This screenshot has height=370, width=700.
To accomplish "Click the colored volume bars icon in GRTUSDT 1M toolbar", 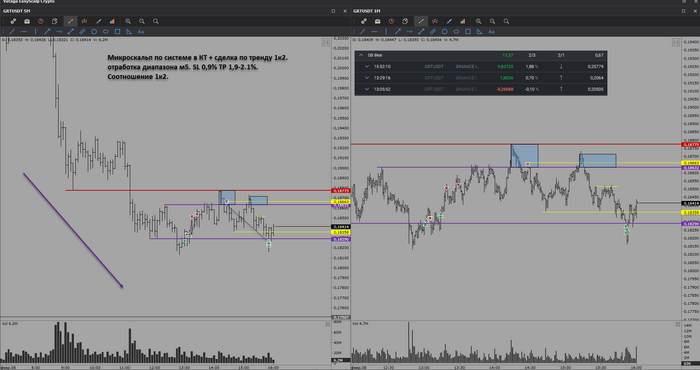I will [462, 21].
